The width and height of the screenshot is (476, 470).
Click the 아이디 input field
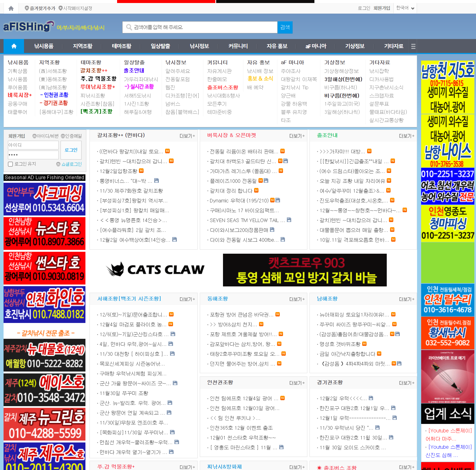[33, 145]
